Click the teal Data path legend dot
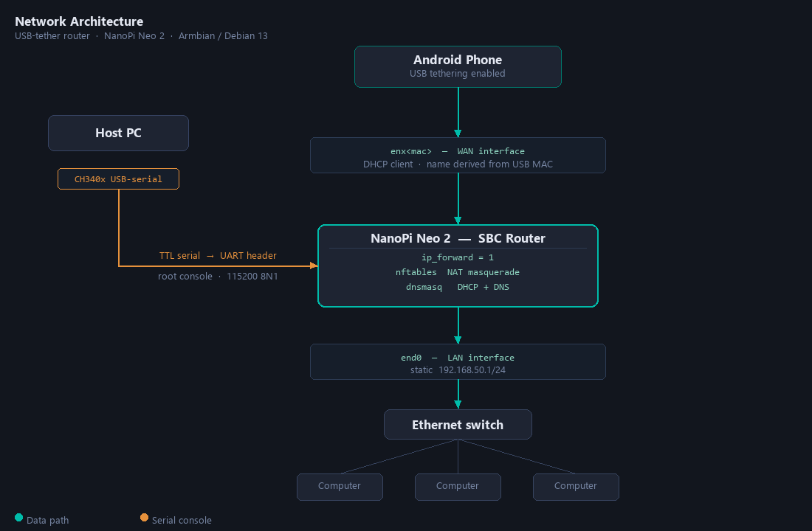This screenshot has height=531, width=812. click(19, 518)
